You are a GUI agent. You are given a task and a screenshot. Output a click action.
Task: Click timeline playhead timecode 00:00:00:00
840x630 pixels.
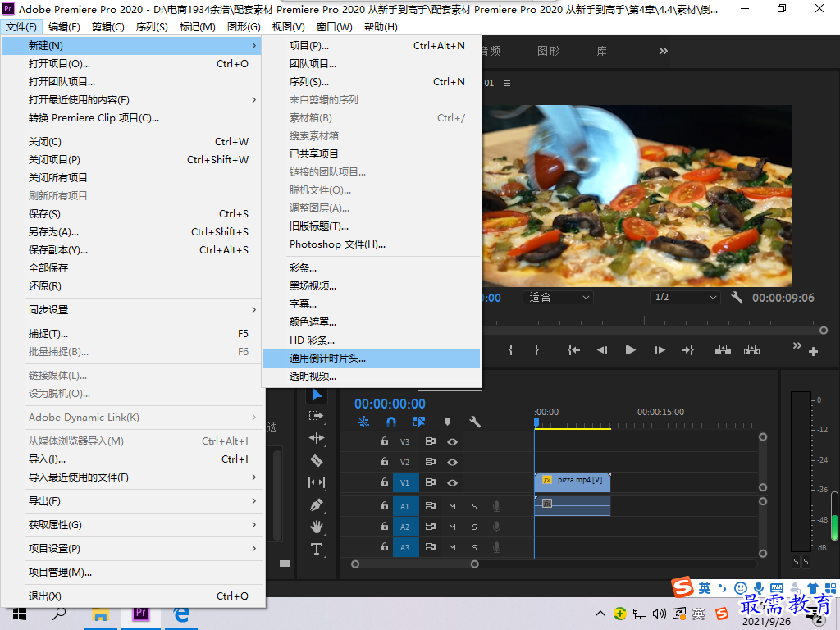pos(390,404)
